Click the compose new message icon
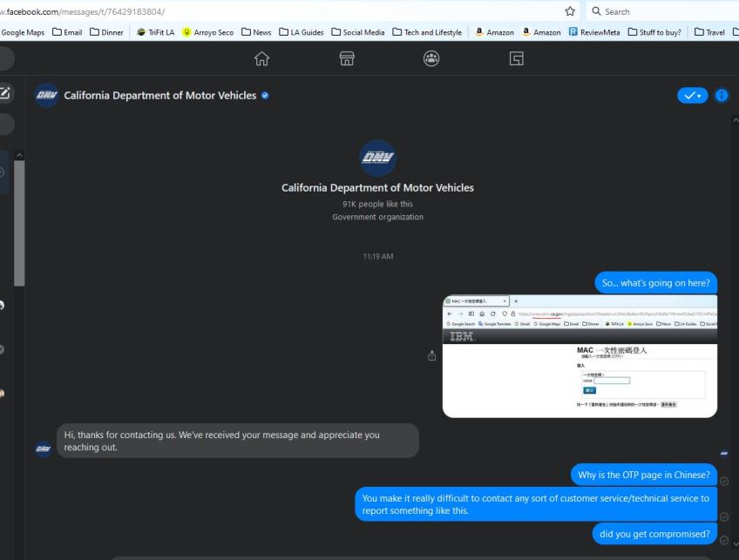 pos(5,92)
